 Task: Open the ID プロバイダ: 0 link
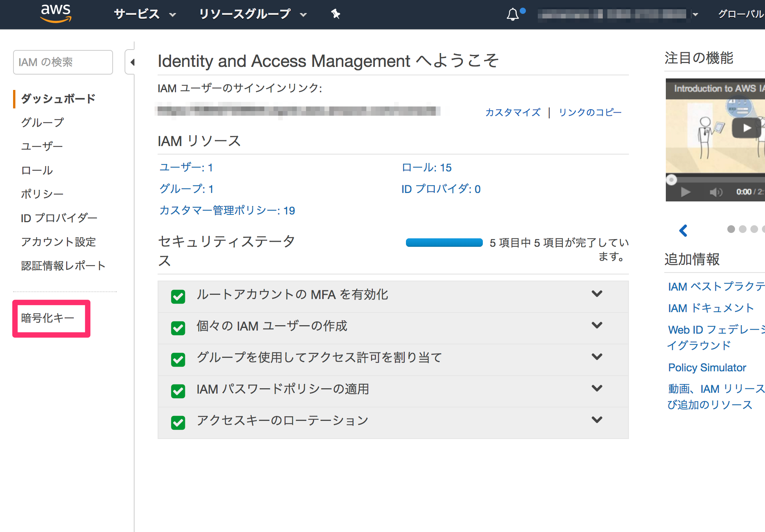[441, 189]
